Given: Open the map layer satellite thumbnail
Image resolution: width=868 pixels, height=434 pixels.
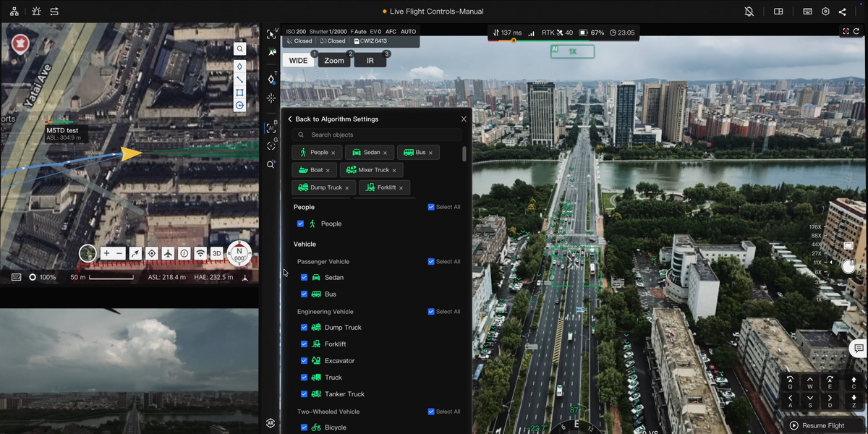Looking at the screenshot, I should point(88,253).
